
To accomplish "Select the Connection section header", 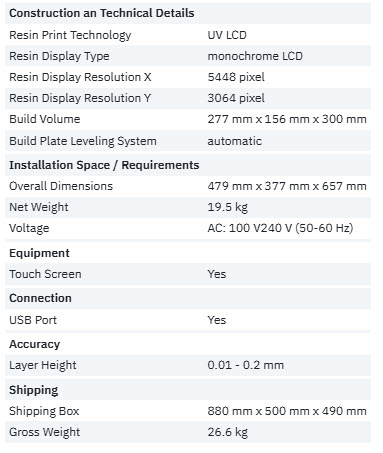I will 40,298.
